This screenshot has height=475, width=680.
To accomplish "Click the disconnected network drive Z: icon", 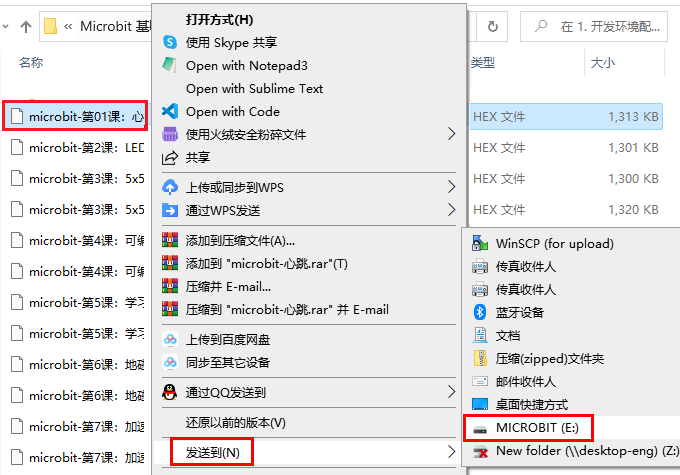I will point(480,452).
